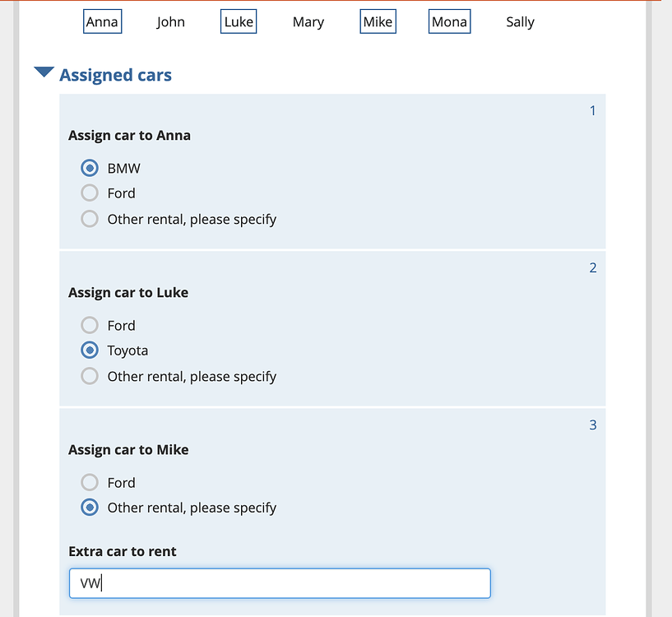Choose Other rental for Mike
The width and height of the screenshot is (672, 617).
click(89, 508)
